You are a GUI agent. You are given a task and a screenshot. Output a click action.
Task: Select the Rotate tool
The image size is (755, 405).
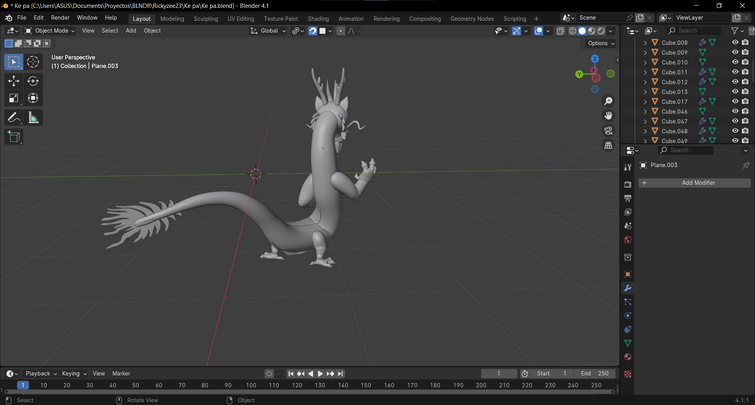[33, 81]
